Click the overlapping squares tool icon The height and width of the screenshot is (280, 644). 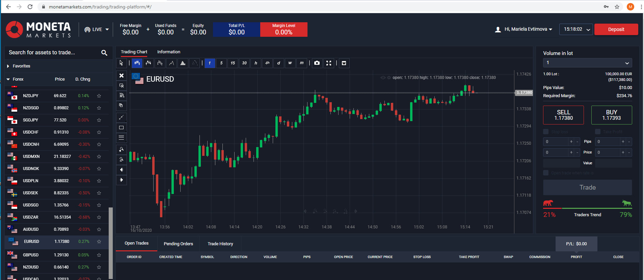point(122,106)
